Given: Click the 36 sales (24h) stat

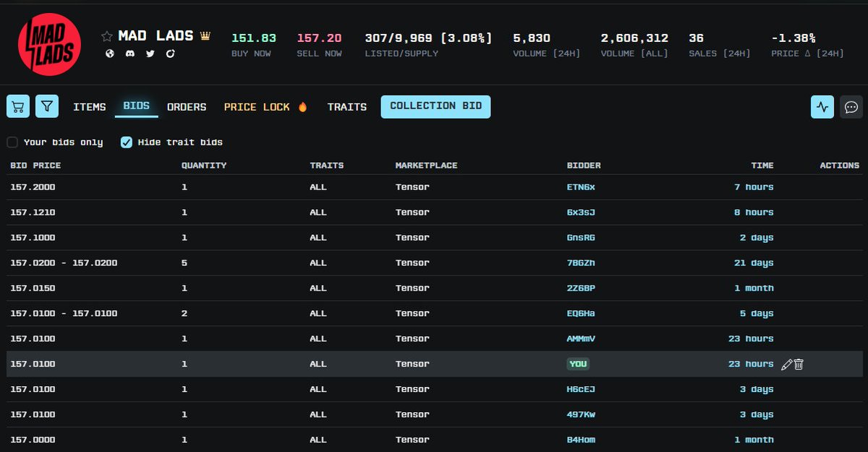Looking at the screenshot, I should pyautogui.click(x=696, y=38).
